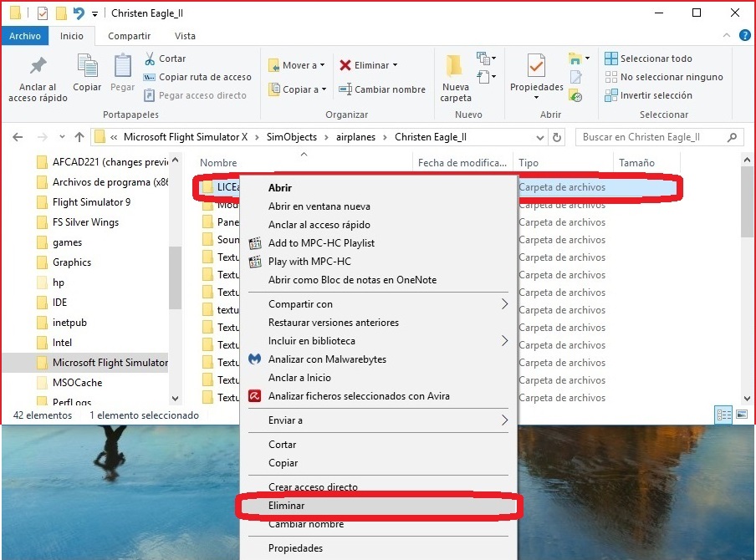This screenshot has width=756, height=560.
Task: Click Microsoft Flight Simulator X in address path
Action: pyautogui.click(x=186, y=137)
